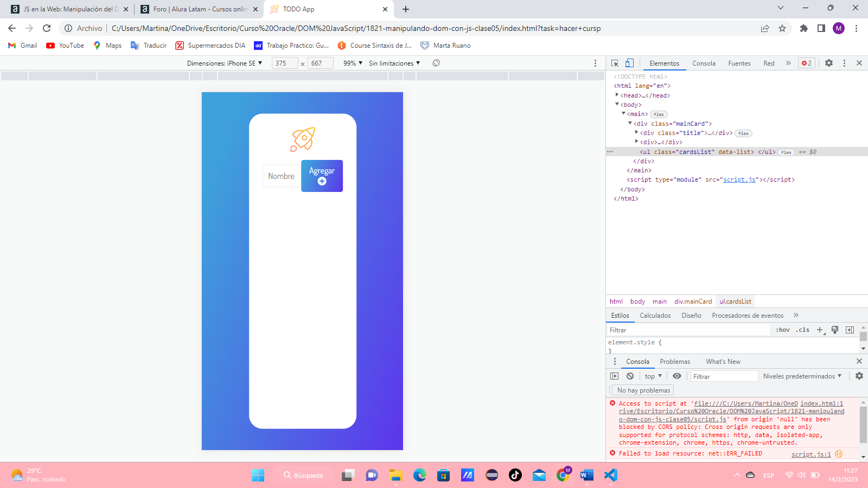868x488 pixels.
Task: Select the ul cardsList element row
Action: [x=737, y=152]
